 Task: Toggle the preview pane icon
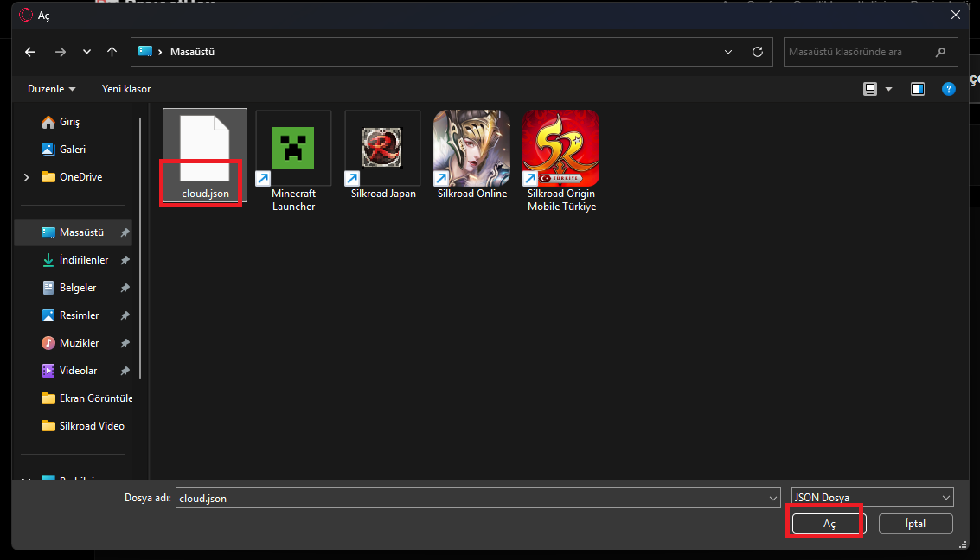tap(918, 89)
